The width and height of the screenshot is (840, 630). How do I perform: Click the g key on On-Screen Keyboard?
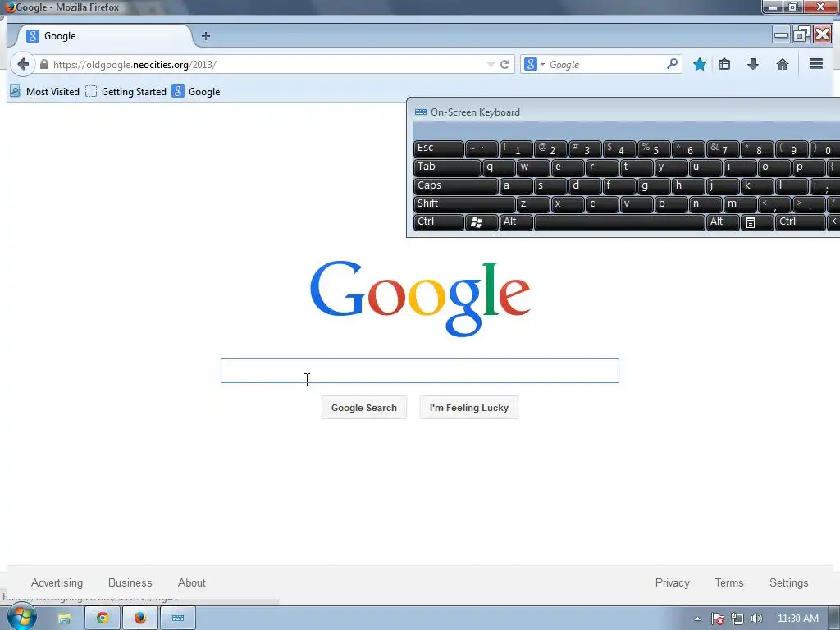click(x=654, y=185)
